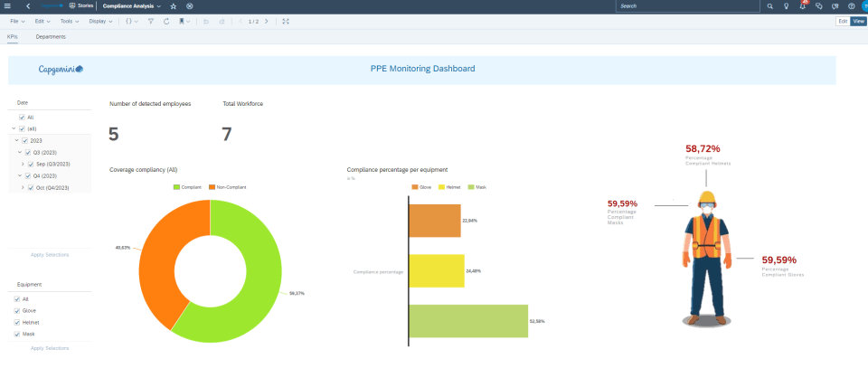868x387 pixels.
Task: Toggle the Helmet equipment checkbox
Action: (x=17, y=322)
